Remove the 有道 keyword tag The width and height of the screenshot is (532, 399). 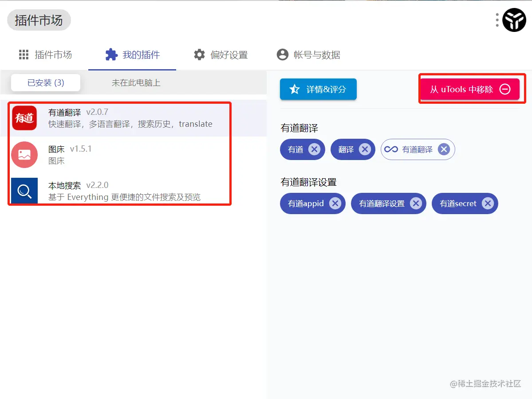315,149
